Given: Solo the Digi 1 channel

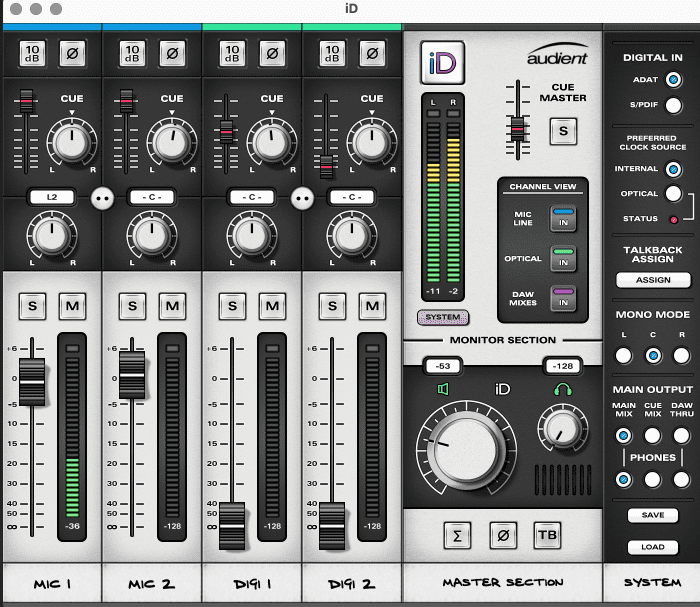Looking at the screenshot, I should click(232, 306).
